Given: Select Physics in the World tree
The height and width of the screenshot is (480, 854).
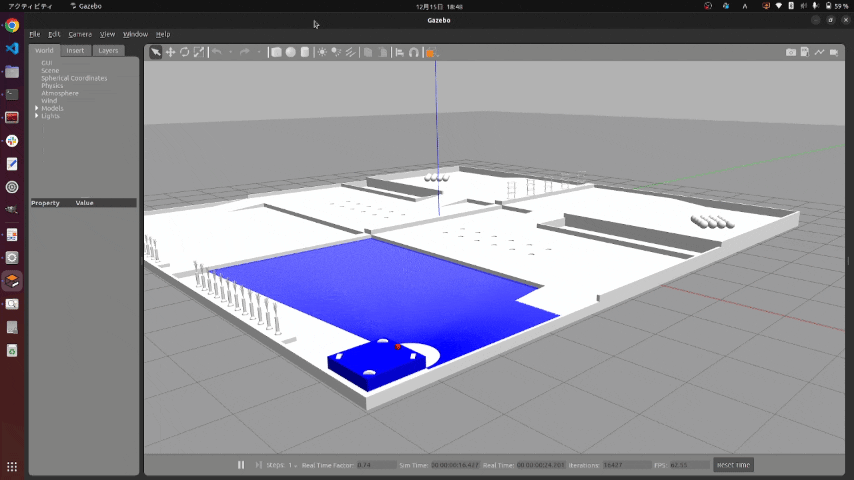Looking at the screenshot, I should (52, 86).
